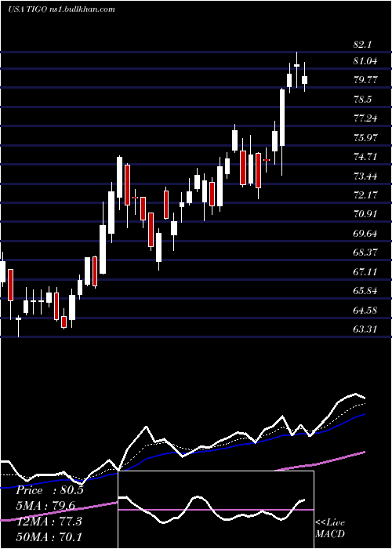Click the 74.71 price level label
Image resolution: width=392 pixels, height=549 pixels.
pyautogui.click(x=365, y=157)
